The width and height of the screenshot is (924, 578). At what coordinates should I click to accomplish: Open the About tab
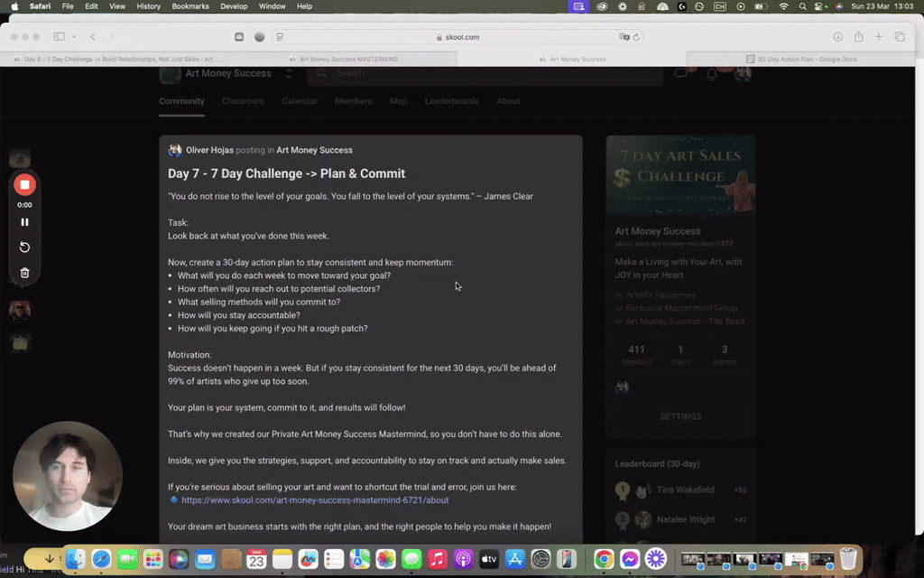coord(508,101)
